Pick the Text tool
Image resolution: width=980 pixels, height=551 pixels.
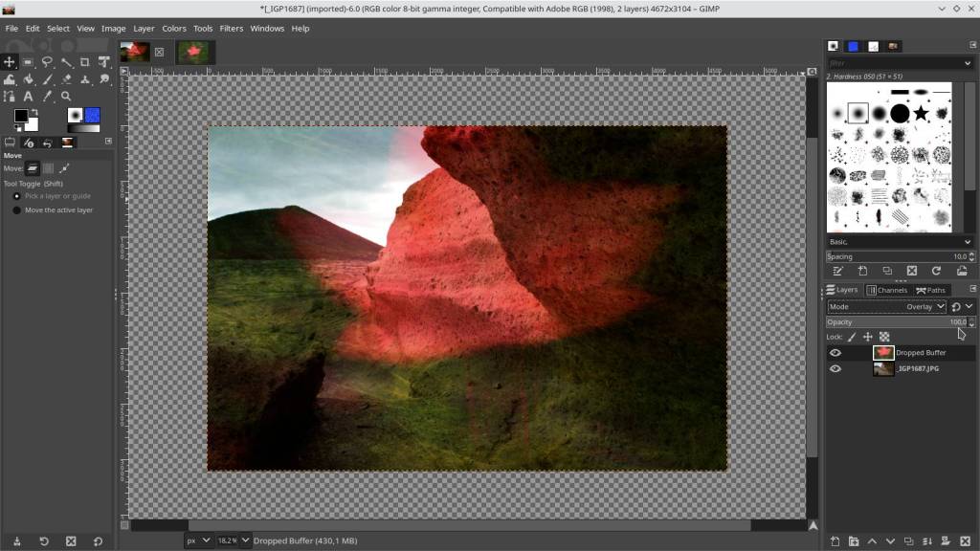point(28,96)
